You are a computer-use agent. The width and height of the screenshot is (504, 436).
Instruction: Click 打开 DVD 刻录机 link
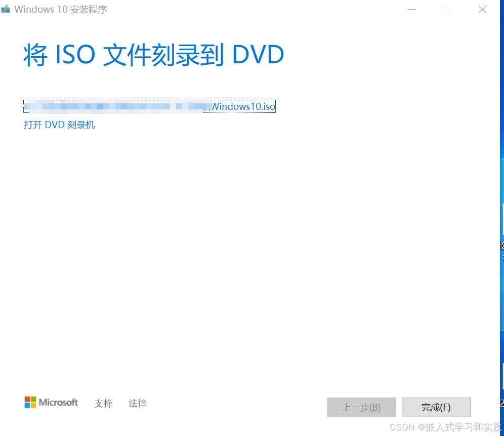59,125
